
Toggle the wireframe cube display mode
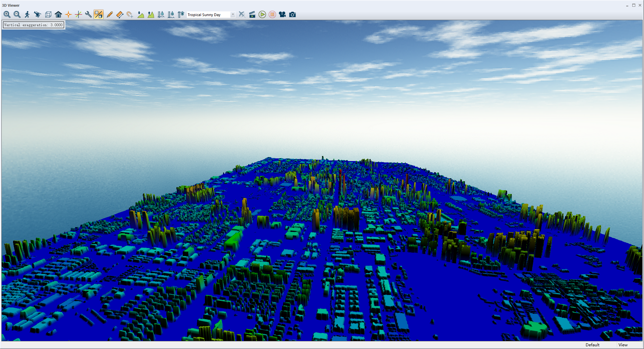[48, 14]
